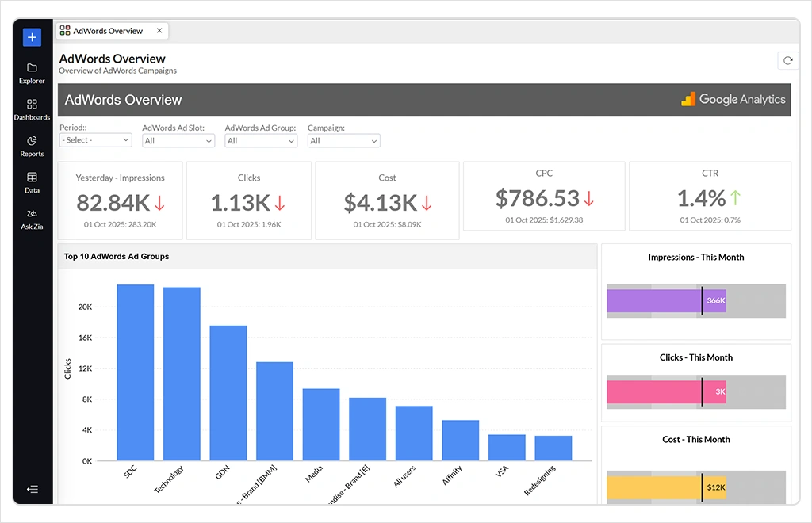Expand the Campaign filter dropdown

[x=343, y=141]
